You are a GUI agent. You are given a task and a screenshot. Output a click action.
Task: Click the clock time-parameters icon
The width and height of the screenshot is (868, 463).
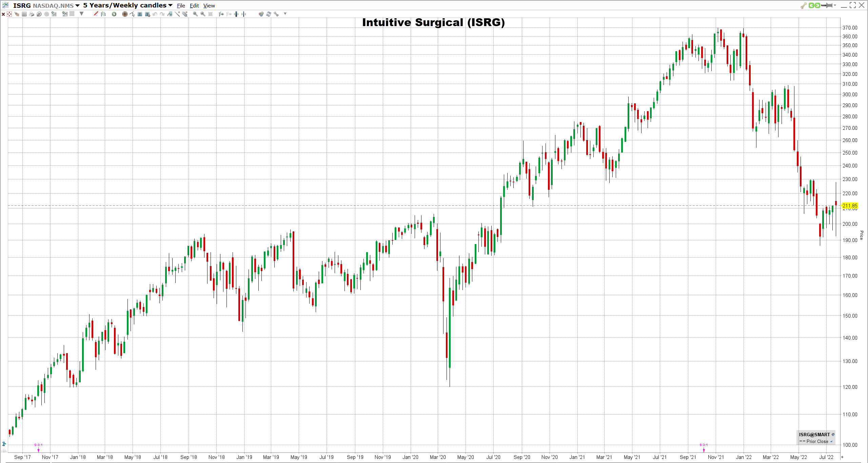[39, 14]
